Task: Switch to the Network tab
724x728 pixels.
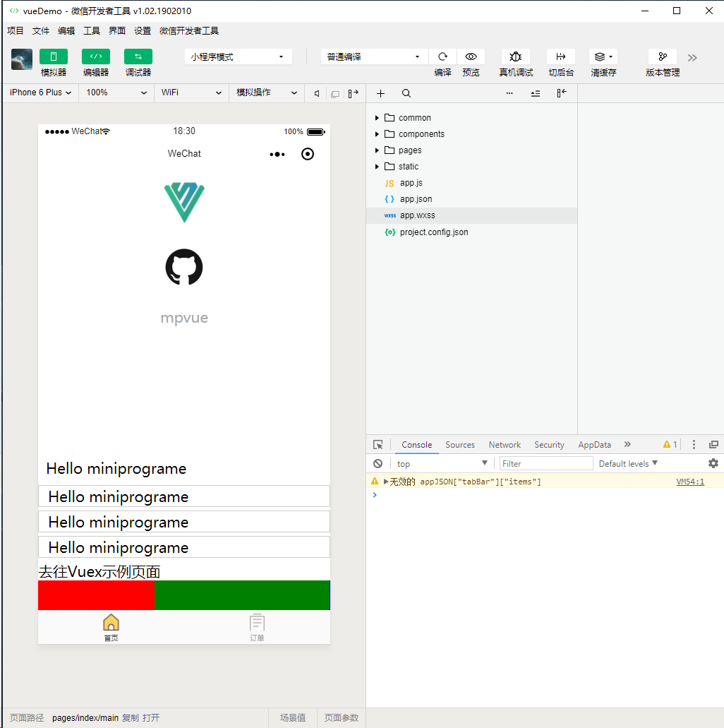Action: [505, 445]
